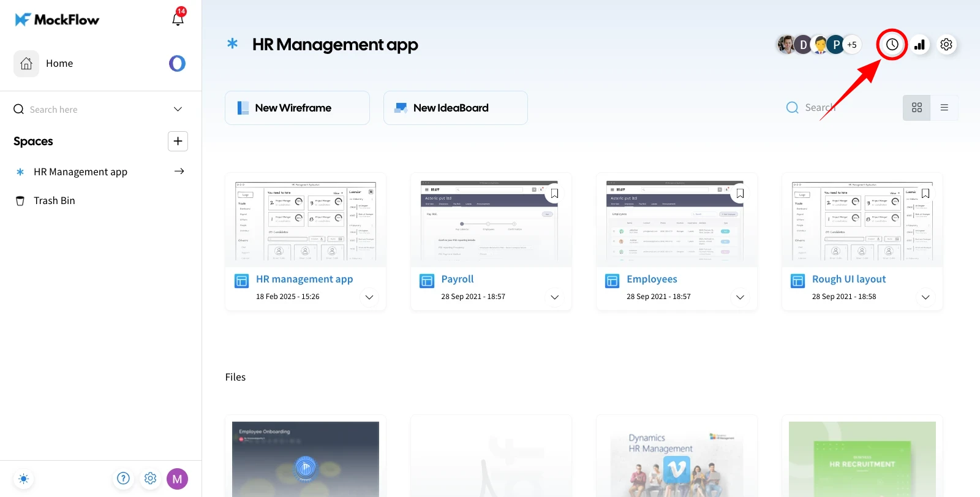The image size is (980, 497).
Task: Click the Rough UI layout title link
Action: [849, 279]
